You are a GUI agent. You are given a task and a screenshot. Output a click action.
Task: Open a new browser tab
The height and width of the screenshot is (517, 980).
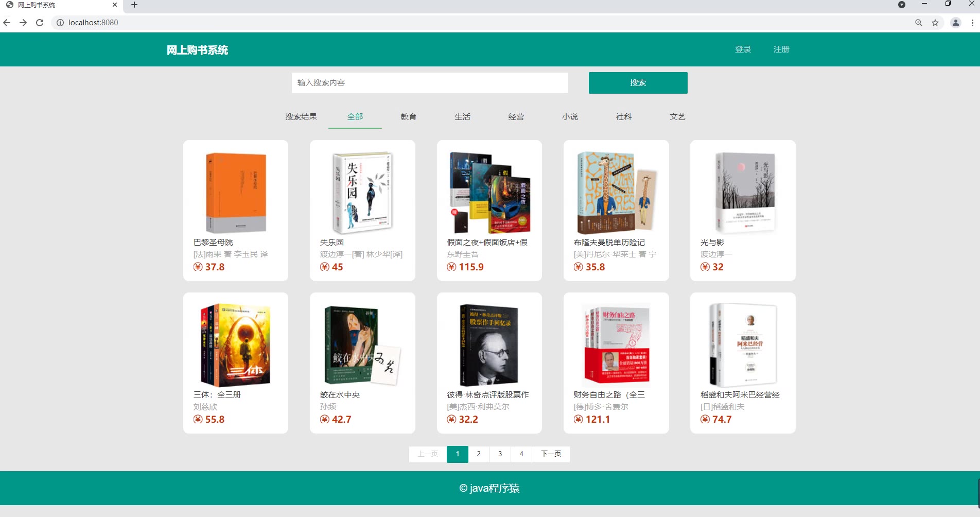tap(134, 5)
